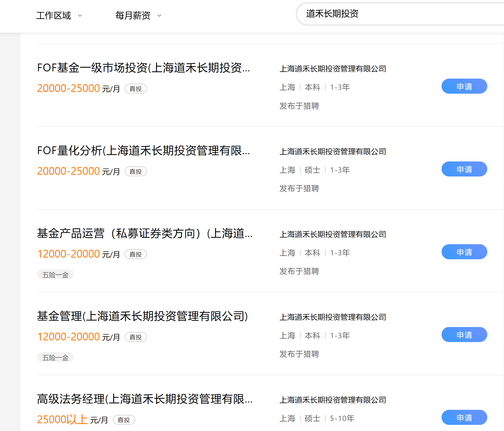This screenshot has height=431, width=504.
Task: Click salary 20000-25000 of FOF量化分析
Action: point(68,171)
